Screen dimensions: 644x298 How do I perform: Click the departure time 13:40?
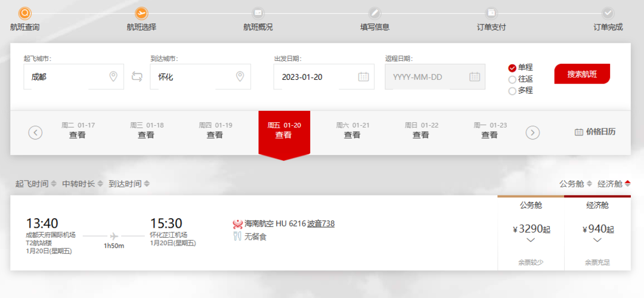click(x=42, y=223)
